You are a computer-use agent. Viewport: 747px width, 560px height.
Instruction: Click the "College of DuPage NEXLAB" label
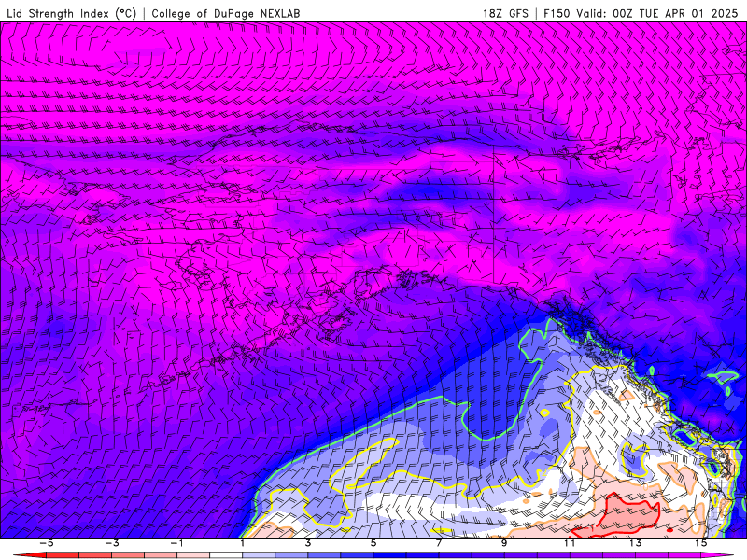pyautogui.click(x=226, y=13)
